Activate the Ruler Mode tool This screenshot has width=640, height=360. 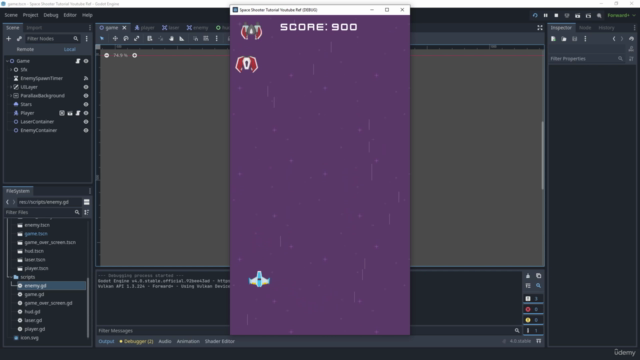pos(182,38)
